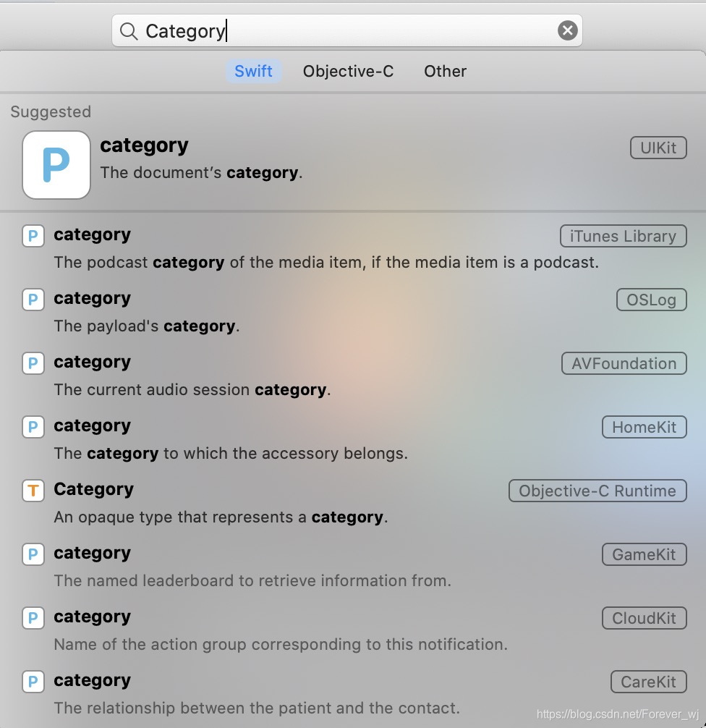This screenshot has height=728, width=706.
Task: Clear the search field text
Action: point(567,30)
